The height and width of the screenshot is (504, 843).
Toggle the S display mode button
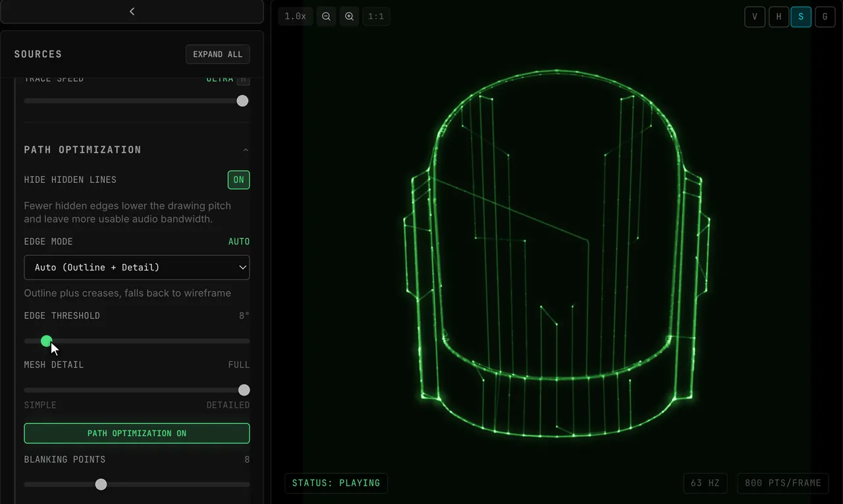[801, 17]
